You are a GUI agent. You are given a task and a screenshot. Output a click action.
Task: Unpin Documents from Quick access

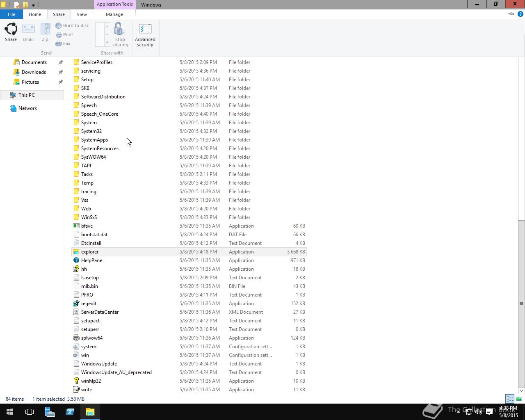[61, 62]
